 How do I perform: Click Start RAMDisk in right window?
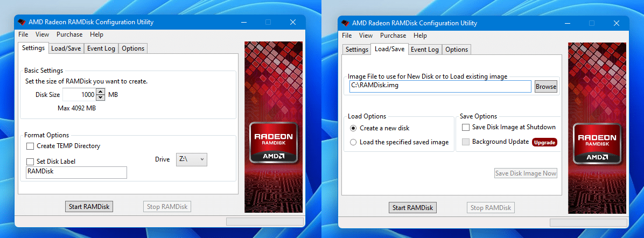(413, 208)
